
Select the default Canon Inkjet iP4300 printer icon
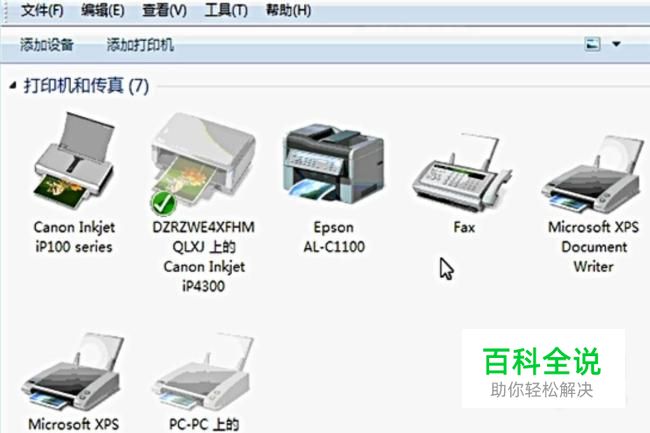pos(203,162)
